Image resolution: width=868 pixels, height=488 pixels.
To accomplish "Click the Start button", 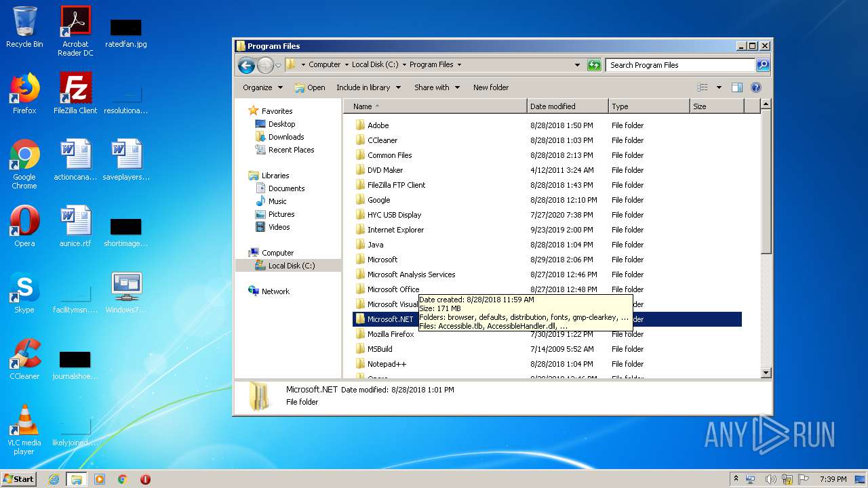I will [19, 479].
